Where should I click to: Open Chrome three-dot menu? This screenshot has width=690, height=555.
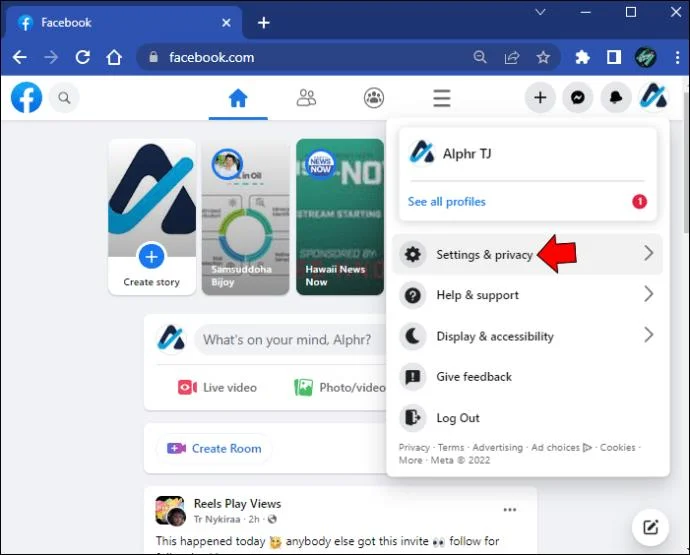[x=677, y=57]
